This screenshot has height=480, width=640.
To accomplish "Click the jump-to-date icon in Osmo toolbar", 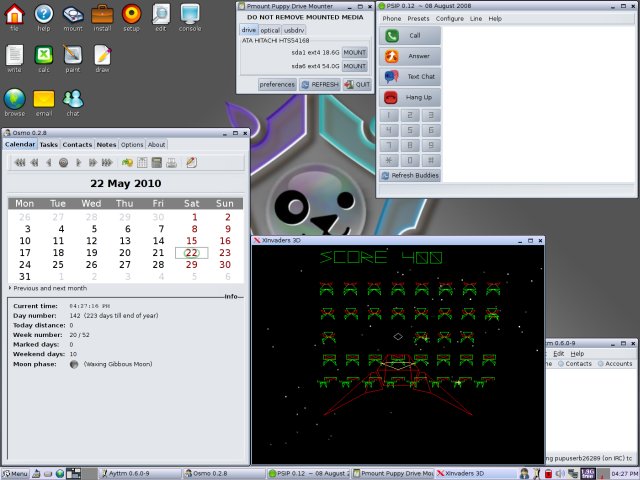I will [127, 163].
